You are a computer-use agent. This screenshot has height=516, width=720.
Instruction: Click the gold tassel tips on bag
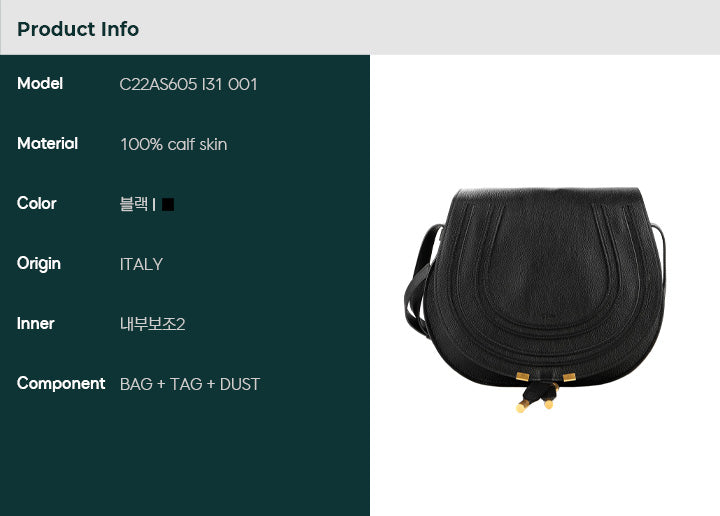534,405
